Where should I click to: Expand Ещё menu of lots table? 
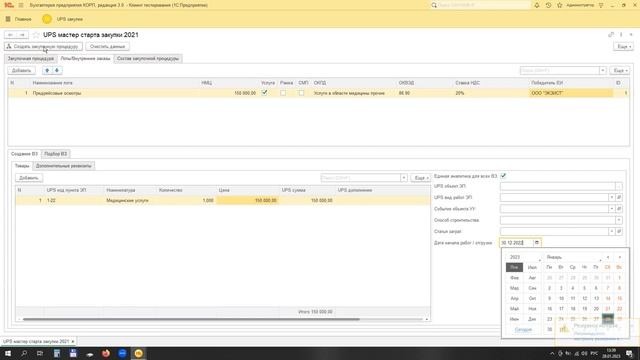click(620, 71)
